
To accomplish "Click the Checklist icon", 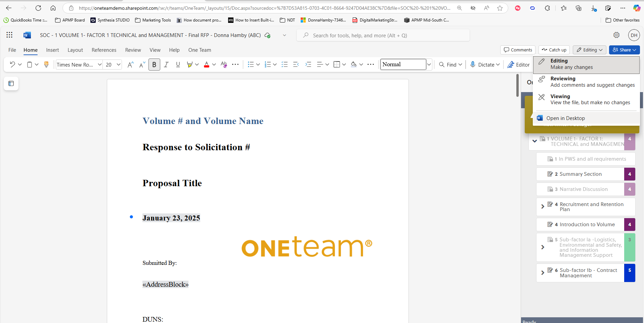I will click(x=285, y=65).
